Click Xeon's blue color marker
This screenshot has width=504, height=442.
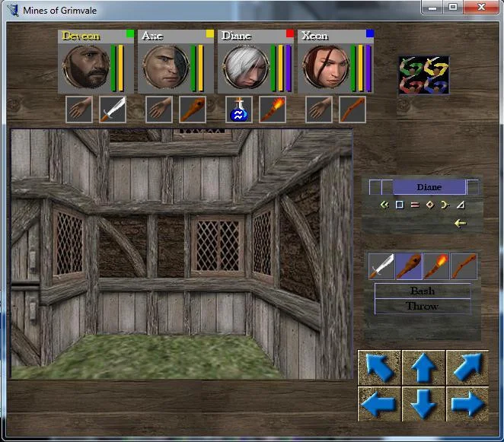(370, 33)
